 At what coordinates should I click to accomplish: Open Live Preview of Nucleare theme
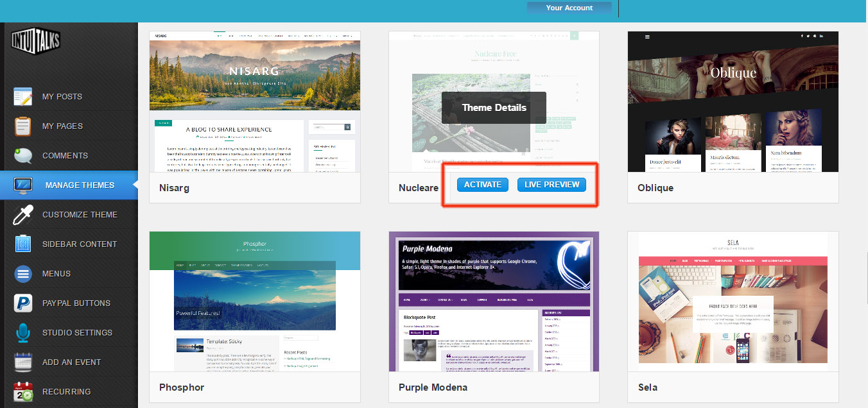click(x=551, y=185)
